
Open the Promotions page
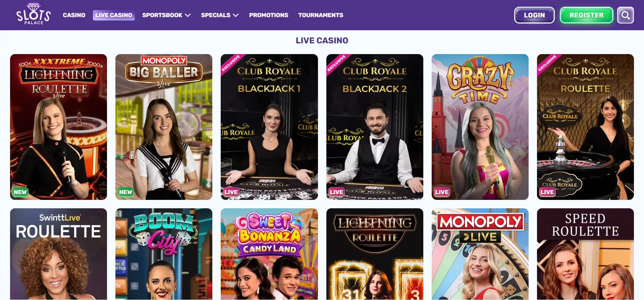coord(269,15)
